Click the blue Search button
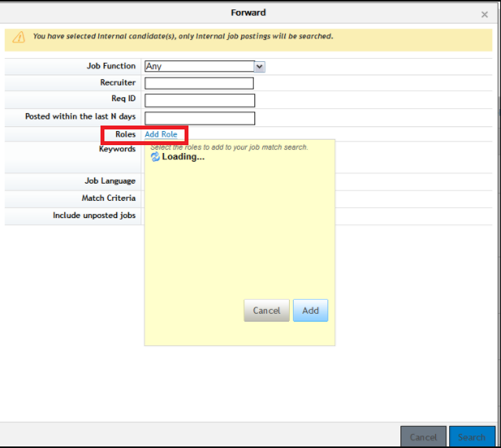The height and width of the screenshot is (448, 501). click(x=472, y=437)
